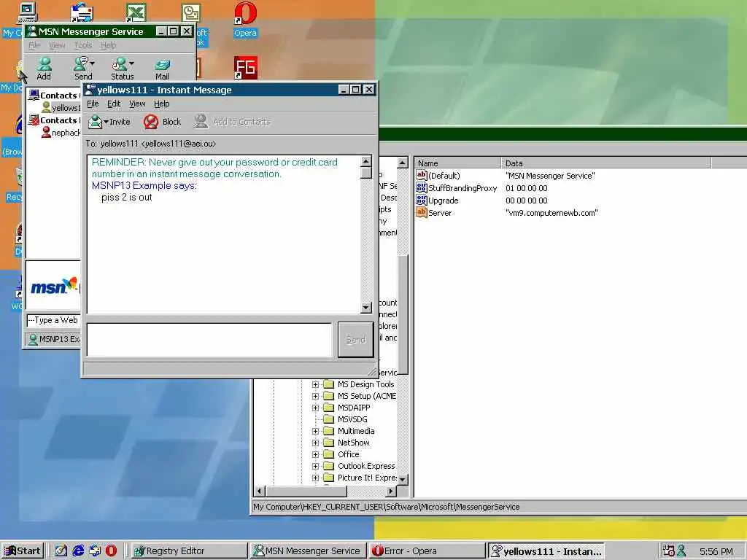The width and height of the screenshot is (747, 560).
Task: Click the Outlook Express quick launch icon
Action: pos(95,551)
